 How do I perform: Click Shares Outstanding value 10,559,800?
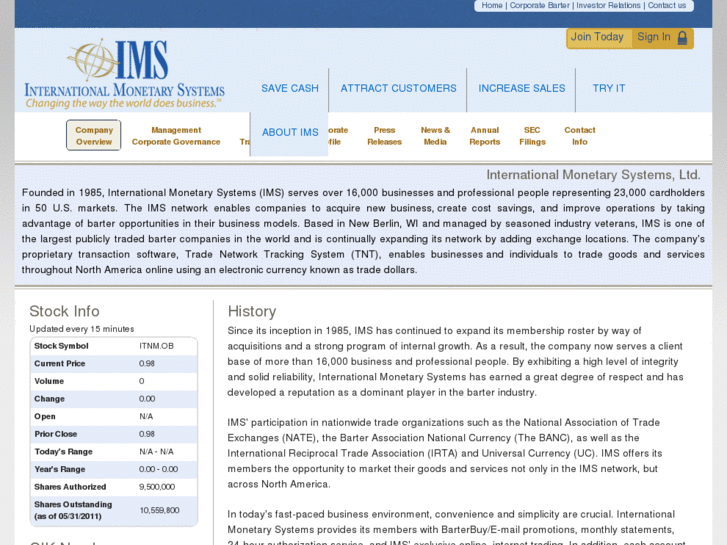click(x=159, y=510)
